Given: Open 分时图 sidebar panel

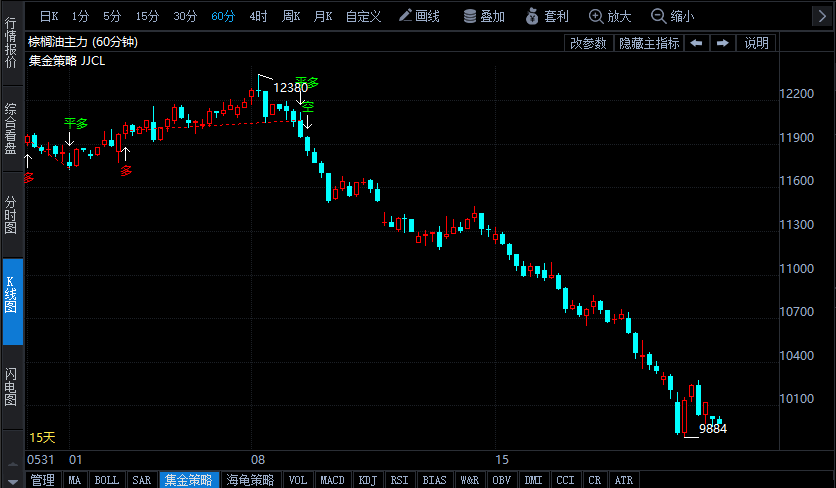Looking at the screenshot, I should pos(11,215).
